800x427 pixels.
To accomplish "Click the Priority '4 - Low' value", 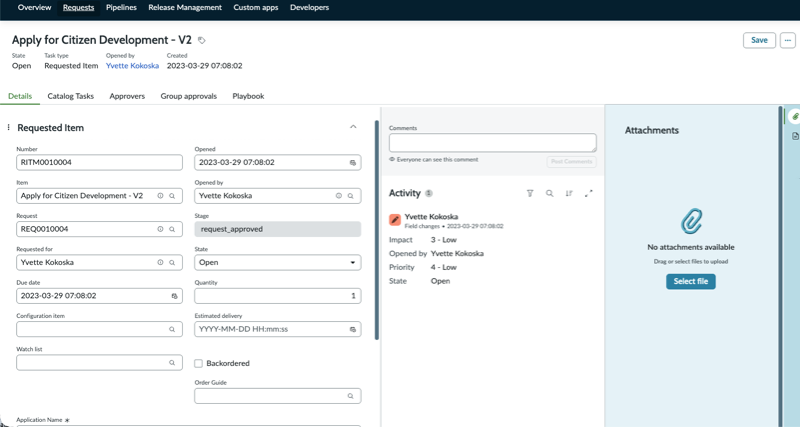I will pyautogui.click(x=443, y=267).
